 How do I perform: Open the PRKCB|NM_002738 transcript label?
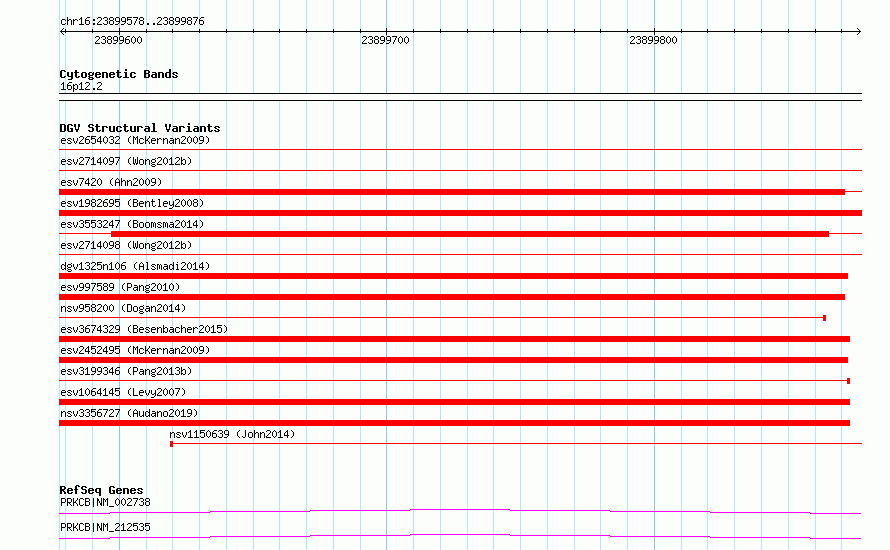[105, 502]
